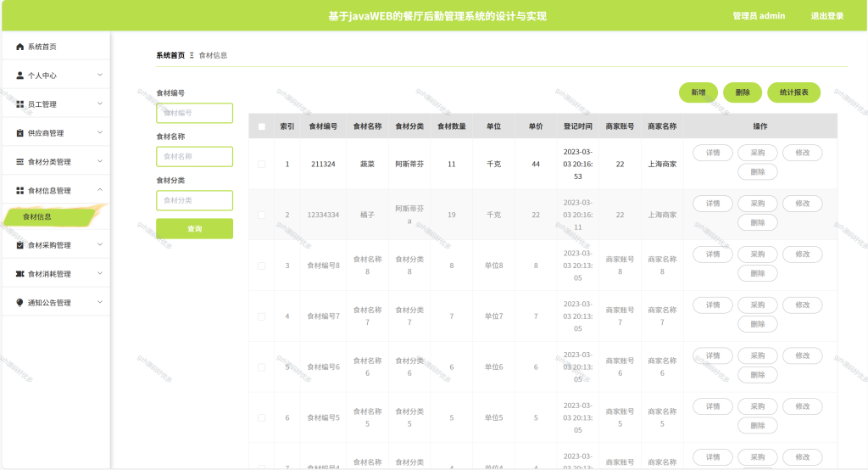Focus the 食材名称 input field
This screenshot has width=868, height=470.
click(x=194, y=157)
